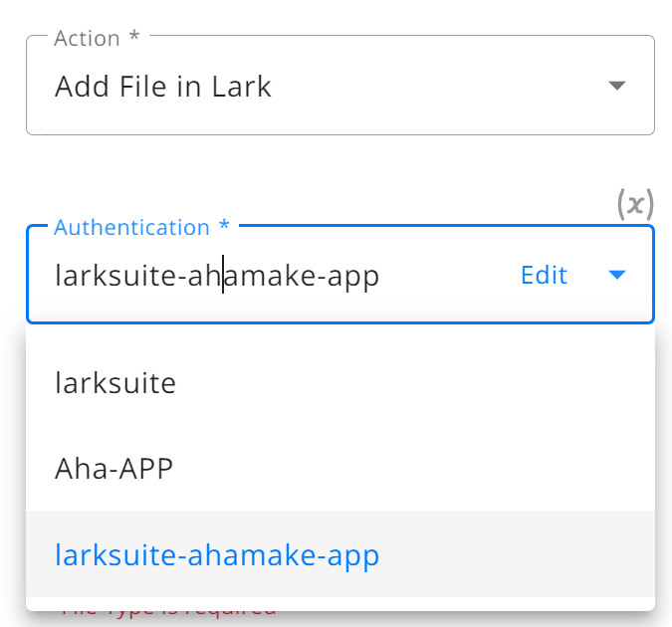This screenshot has height=627, width=672.
Task: Select Aha-APP option
Action: coord(340,468)
